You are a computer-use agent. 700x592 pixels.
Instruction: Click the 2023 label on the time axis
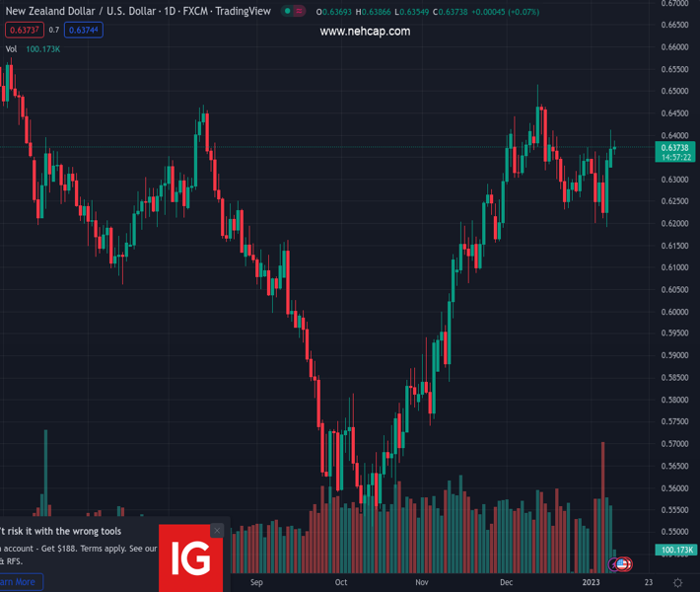tap(592, 582)
